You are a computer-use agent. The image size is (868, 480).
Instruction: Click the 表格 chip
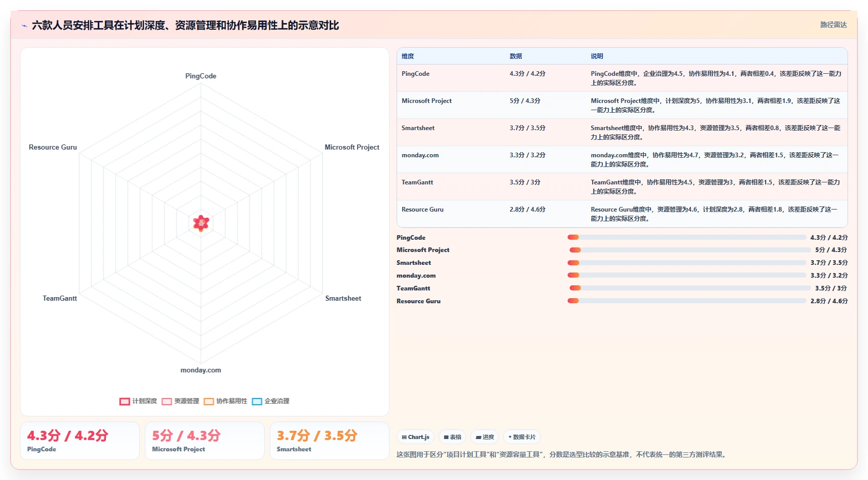[452, 437]
